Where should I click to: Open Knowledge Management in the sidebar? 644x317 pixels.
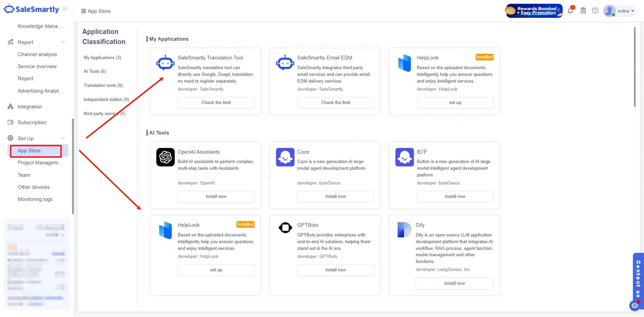(x=40, y=26)
